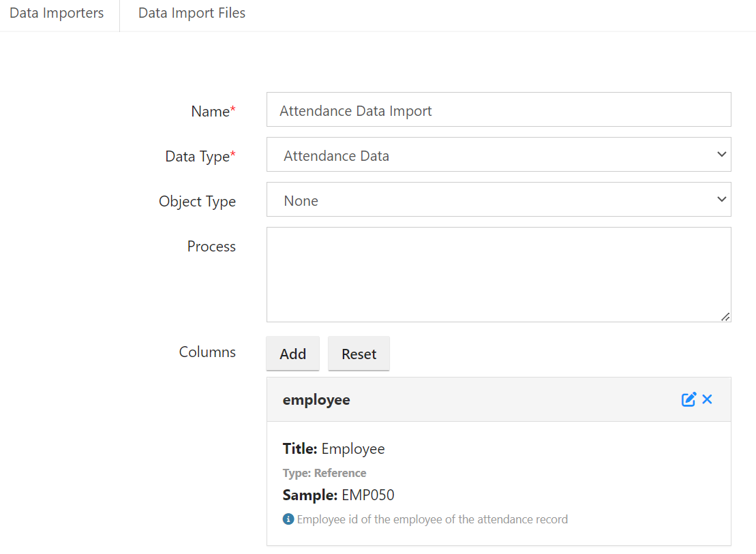756x554 pixels.
Task: Expand the Object Type dropdown
Action: point(499,200)
